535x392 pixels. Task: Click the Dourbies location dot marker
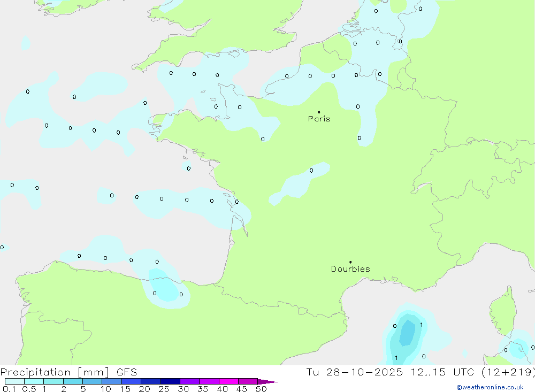pyautogui.click(x=350, y=262)
